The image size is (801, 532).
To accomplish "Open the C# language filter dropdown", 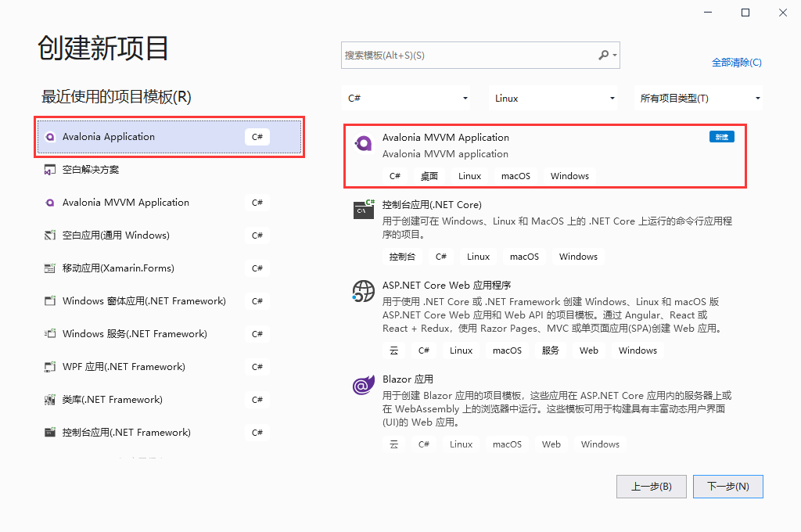I will click(406, 98).
